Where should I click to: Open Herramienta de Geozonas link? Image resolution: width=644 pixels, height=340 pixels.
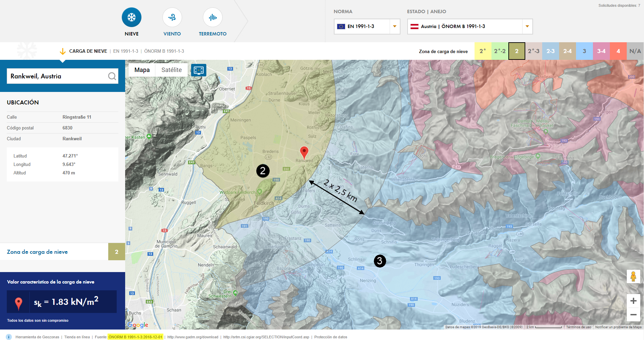37,337
